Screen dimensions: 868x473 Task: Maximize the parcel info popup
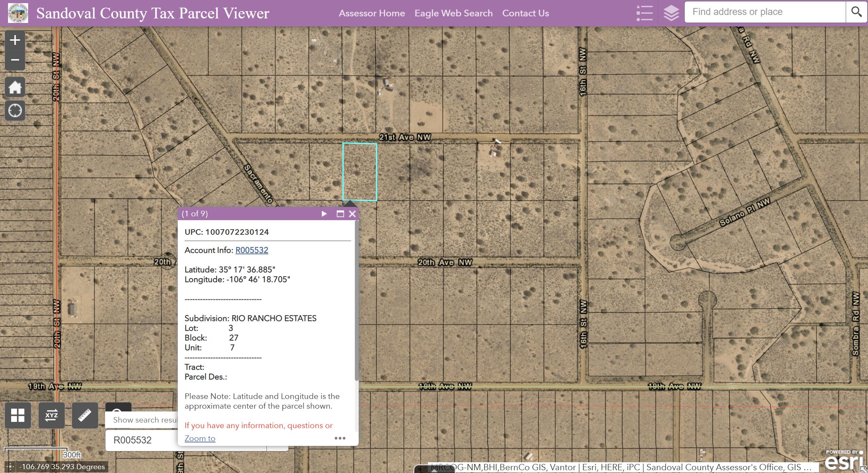coord(340,214)
